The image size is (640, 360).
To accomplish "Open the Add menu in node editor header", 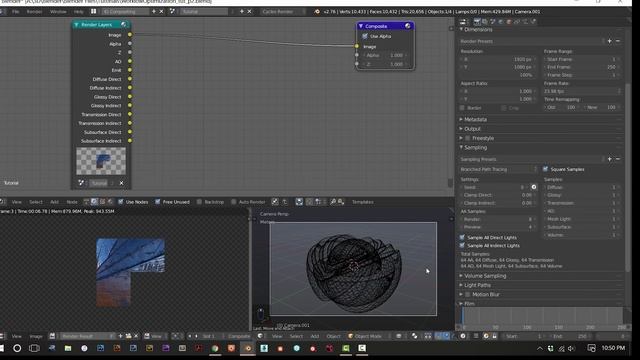I will (54, 202).
